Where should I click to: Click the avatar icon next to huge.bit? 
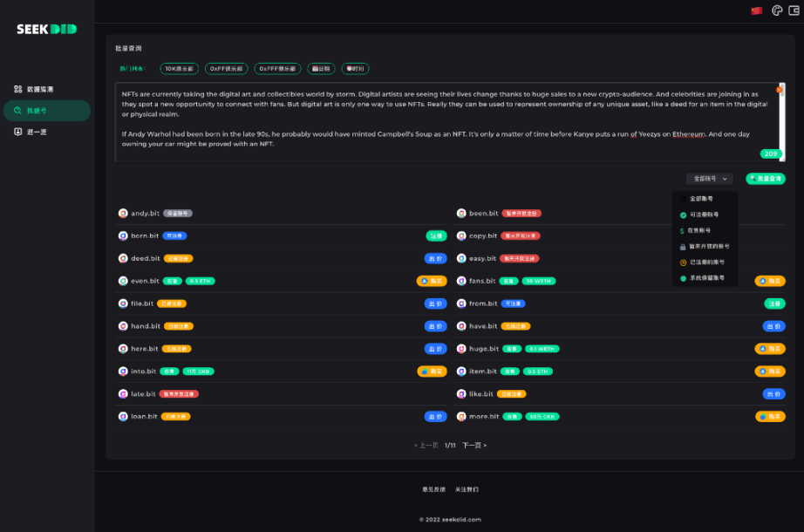click(461, 348)
